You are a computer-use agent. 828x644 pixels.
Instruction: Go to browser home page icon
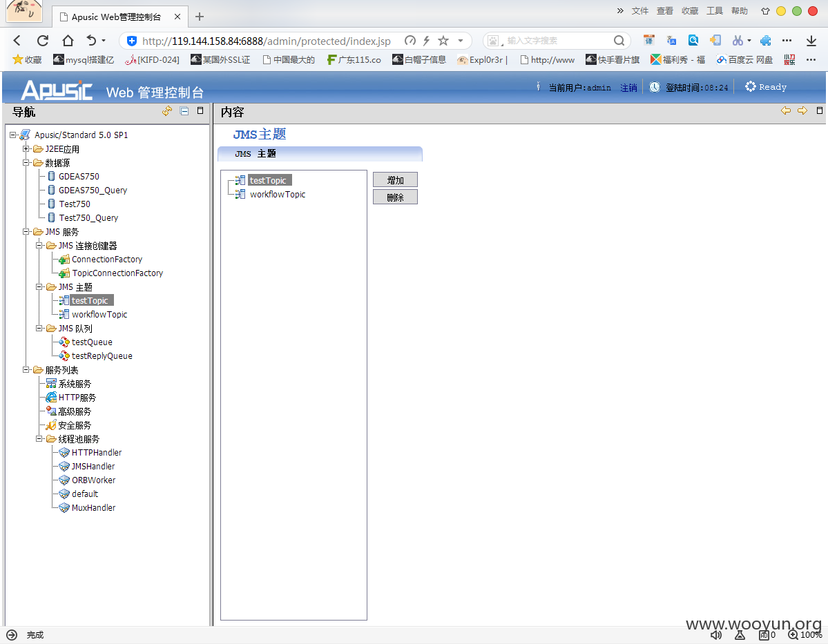(x=68, y=41)
